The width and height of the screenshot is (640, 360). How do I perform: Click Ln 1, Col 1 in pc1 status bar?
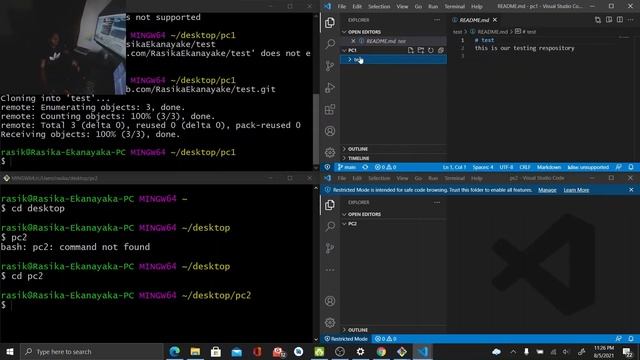tap(454, 167)
